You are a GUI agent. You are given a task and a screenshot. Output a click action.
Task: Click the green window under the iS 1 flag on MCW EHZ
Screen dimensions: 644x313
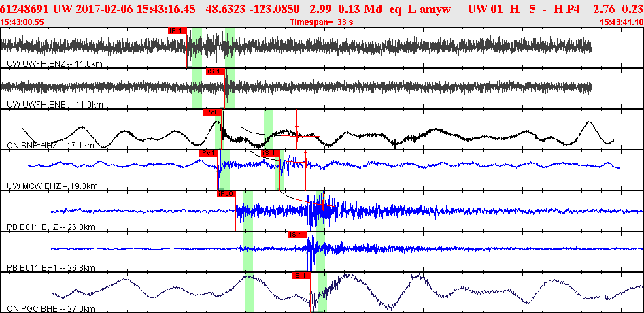279,169
